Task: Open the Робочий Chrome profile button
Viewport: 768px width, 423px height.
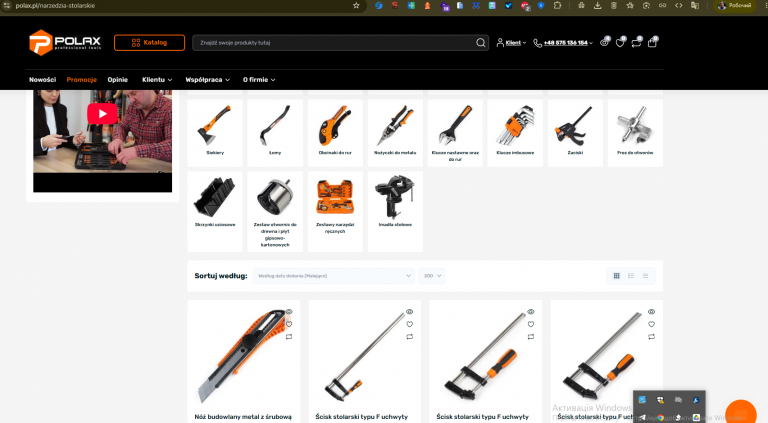Action: click(735, 5)
